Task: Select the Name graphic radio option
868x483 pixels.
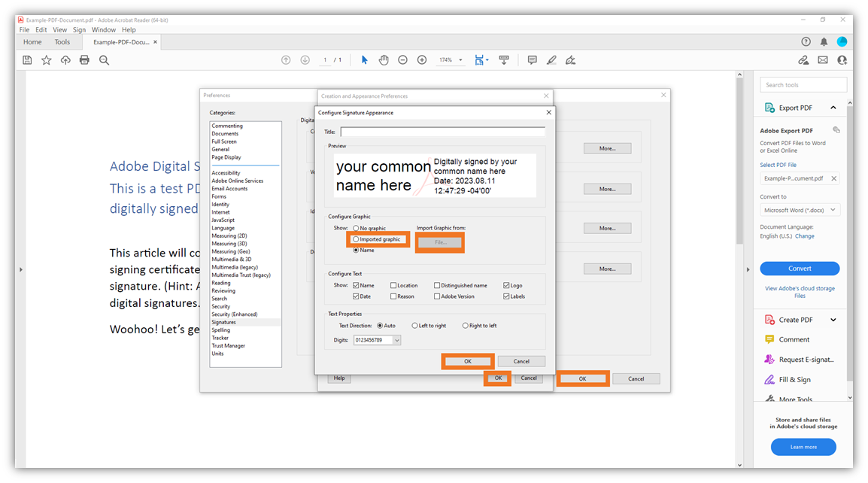Action: (356, 251)
